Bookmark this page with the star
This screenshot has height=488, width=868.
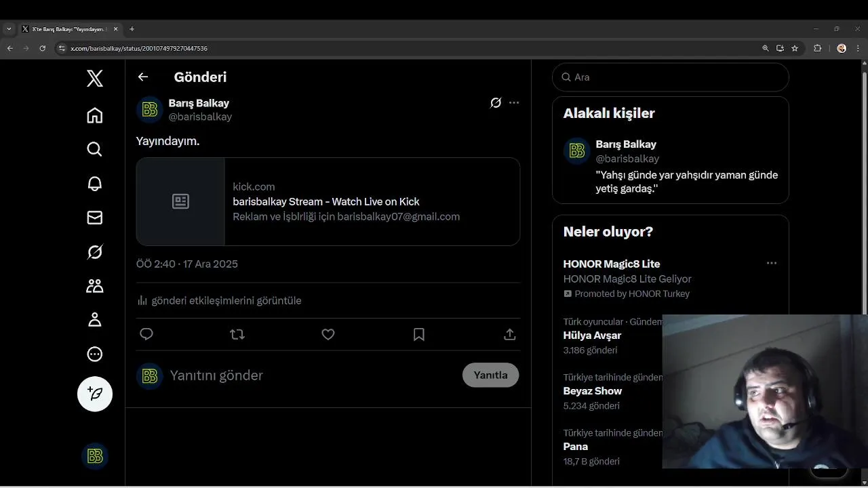point(795,48)
